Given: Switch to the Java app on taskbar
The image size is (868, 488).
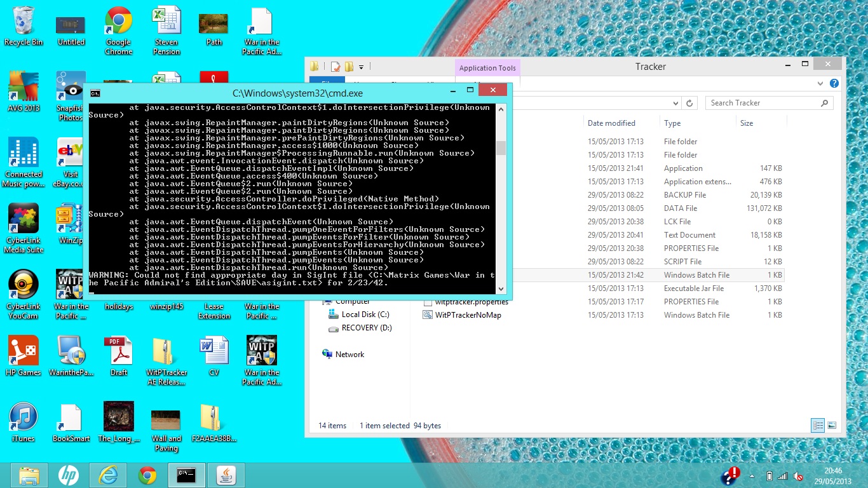Looking at the screenshot, I should pos(226,475).
